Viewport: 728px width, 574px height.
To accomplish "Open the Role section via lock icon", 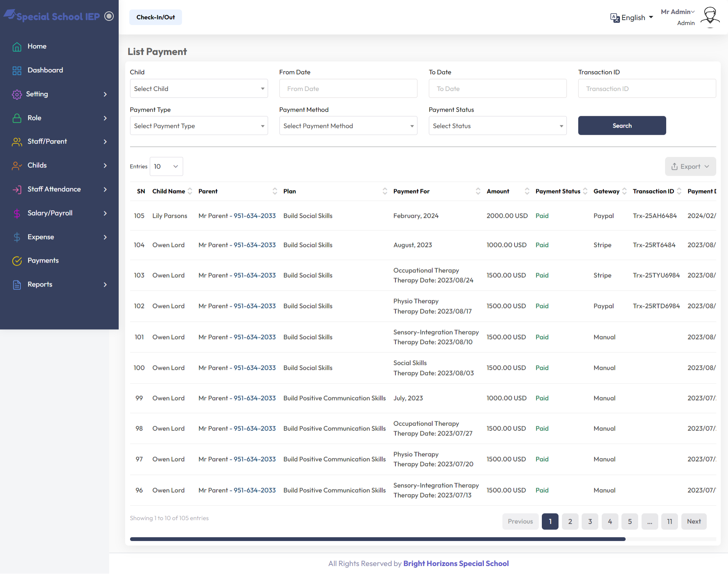I will [17, 118].
